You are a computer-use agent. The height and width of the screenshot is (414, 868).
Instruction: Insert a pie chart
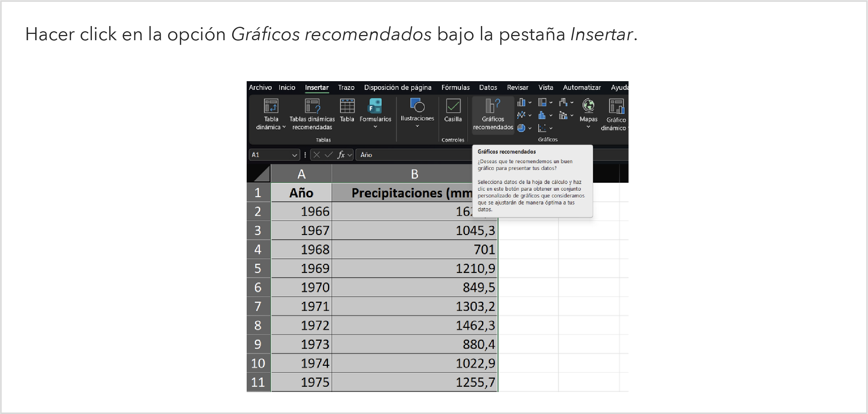[x=522, y=128]
